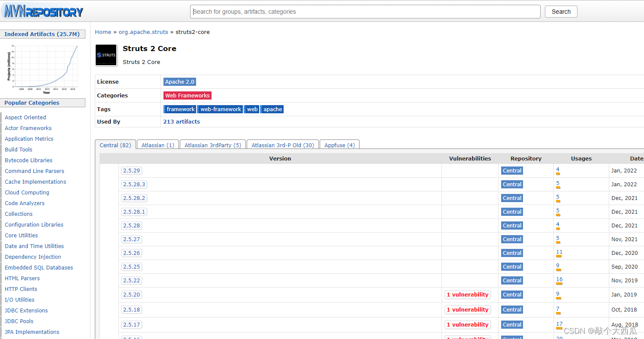The image size is (644, 339).
Task: Open Actor Frameworks category
Action: click(x=28, y=128)
